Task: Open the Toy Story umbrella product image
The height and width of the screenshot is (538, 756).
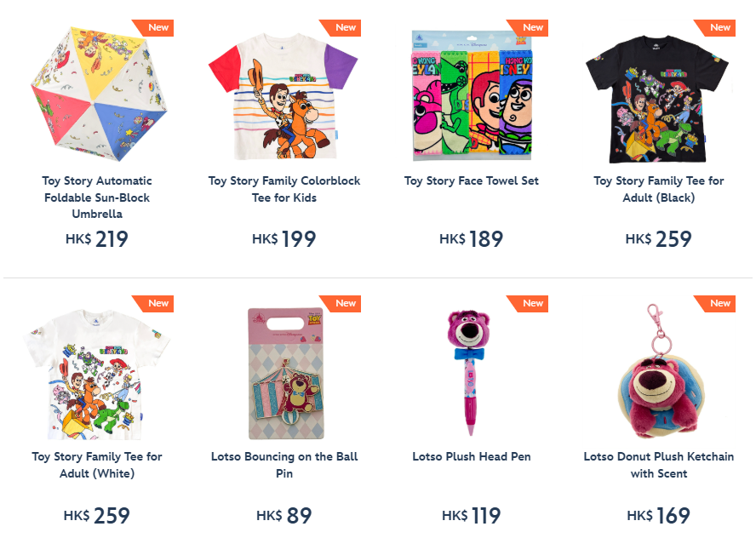Action: pos(99,94)
